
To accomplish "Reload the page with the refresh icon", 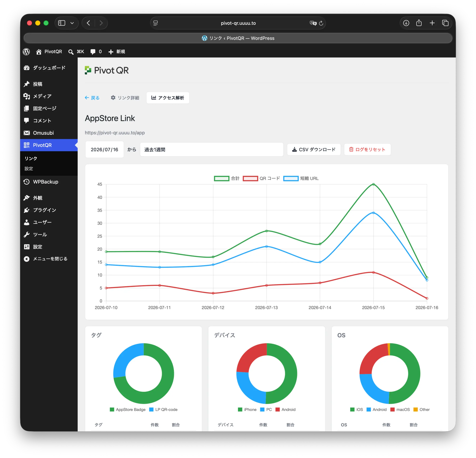I will (x=321, y=23).
